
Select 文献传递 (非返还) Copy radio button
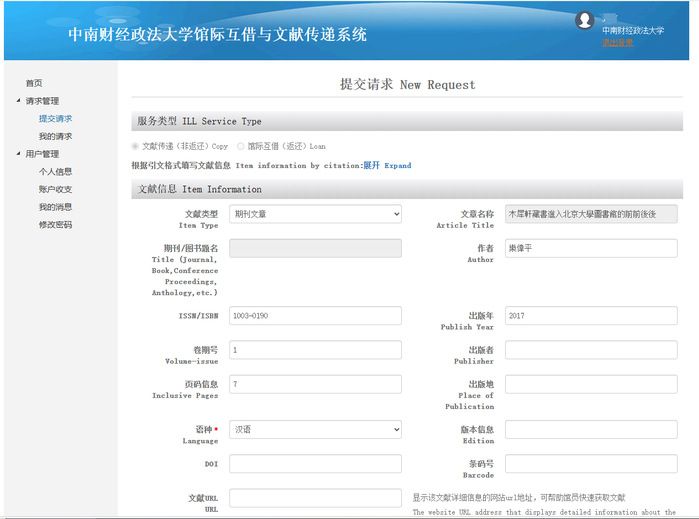(136, 146)
